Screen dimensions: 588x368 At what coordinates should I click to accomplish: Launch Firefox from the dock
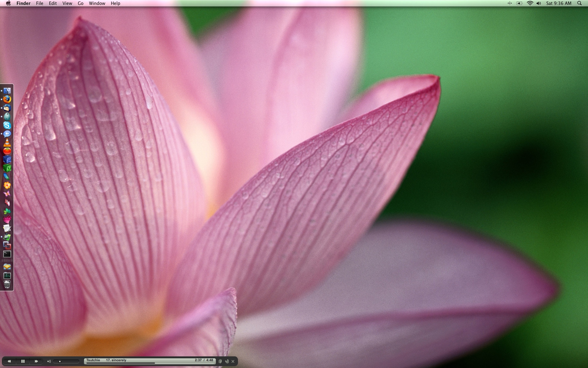coord(7,99)
